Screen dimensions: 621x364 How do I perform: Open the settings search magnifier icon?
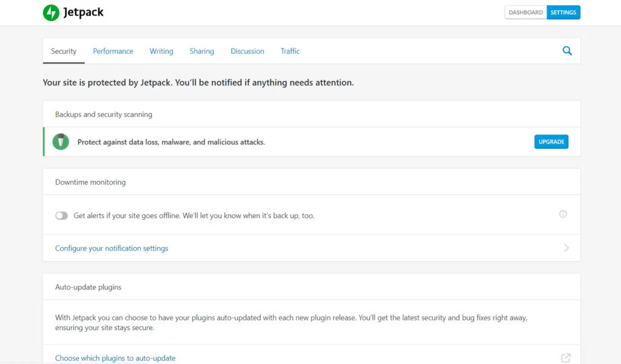click(567, 51)
